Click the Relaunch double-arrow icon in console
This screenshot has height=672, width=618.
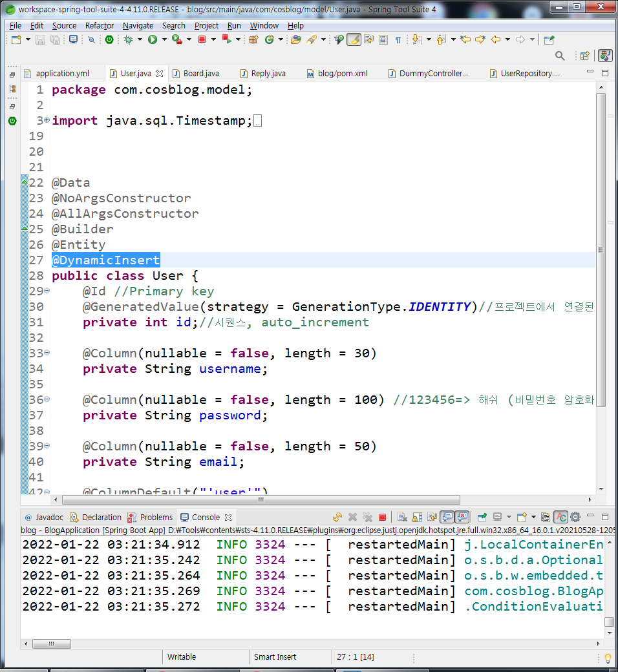tap(337, 518)
